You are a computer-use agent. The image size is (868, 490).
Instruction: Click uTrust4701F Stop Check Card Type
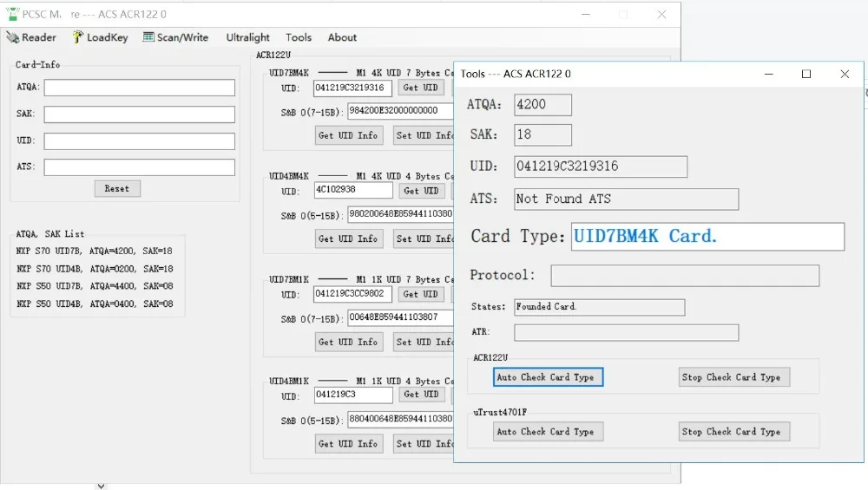pos(734,432)
